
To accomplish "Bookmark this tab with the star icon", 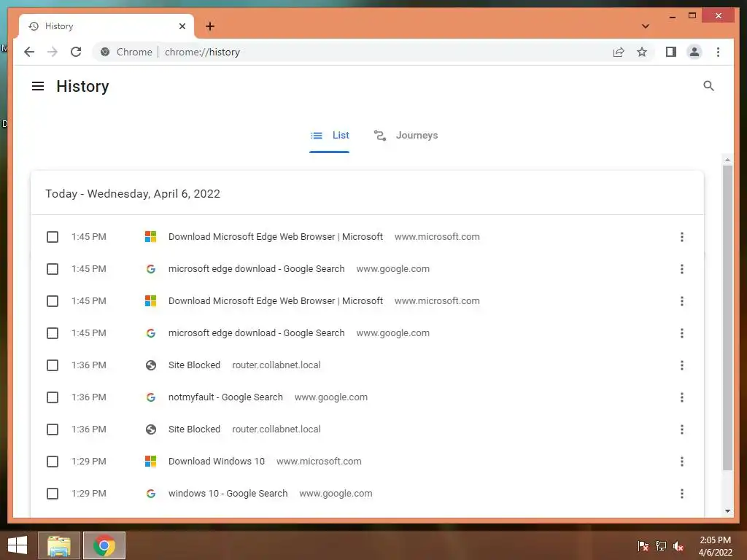I will click(642, 52).
